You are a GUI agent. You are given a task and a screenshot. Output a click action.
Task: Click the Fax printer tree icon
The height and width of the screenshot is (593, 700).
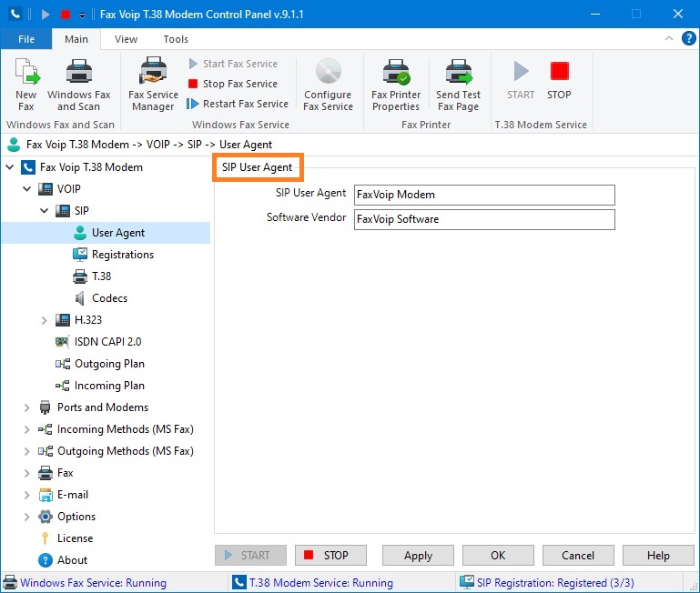click(x=46, y=473)
